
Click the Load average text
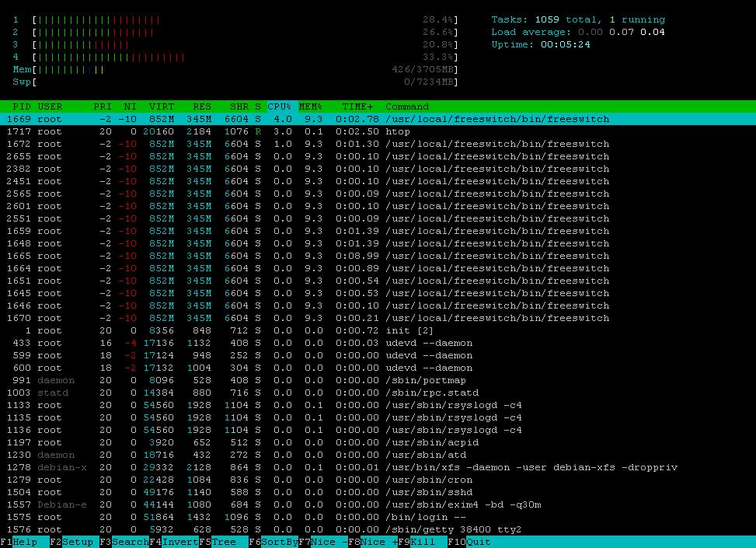(578, 33)
